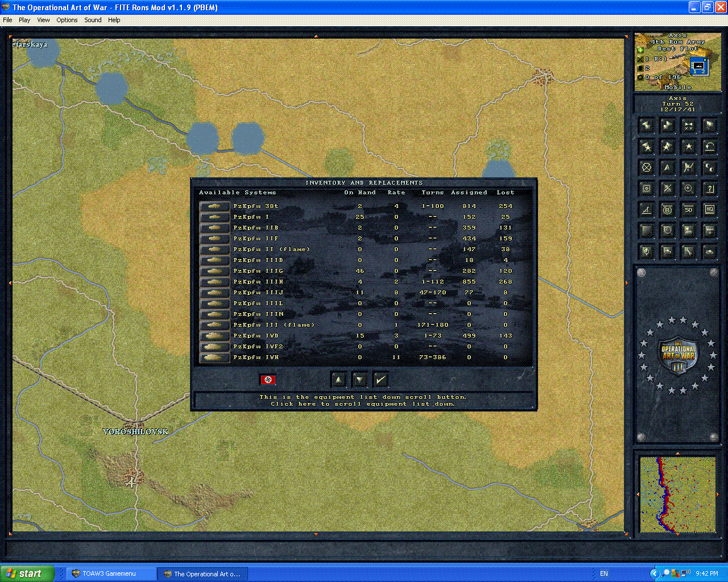The height and width of the screenshot is (582, 728).
Task: Click the tank icon for PzKpfw IVF2
Action: (x=214, y=347)
